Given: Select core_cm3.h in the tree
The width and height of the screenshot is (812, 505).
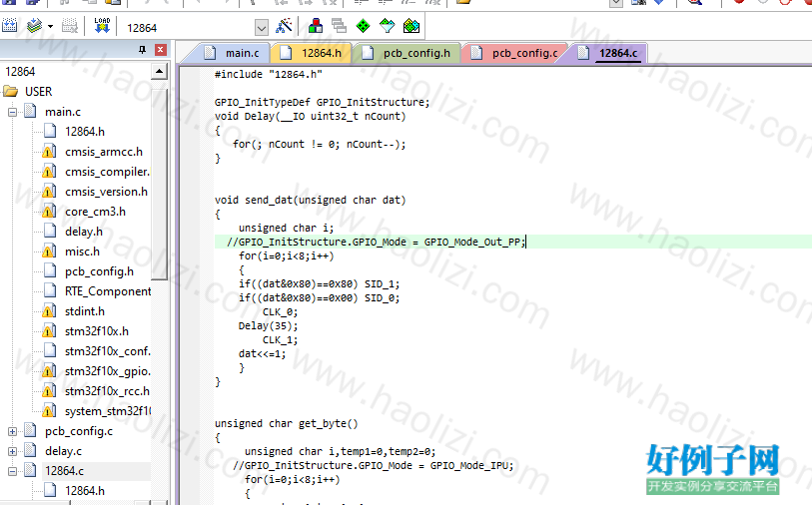Looking at the screenshot, I should click(x=95, y=212).
